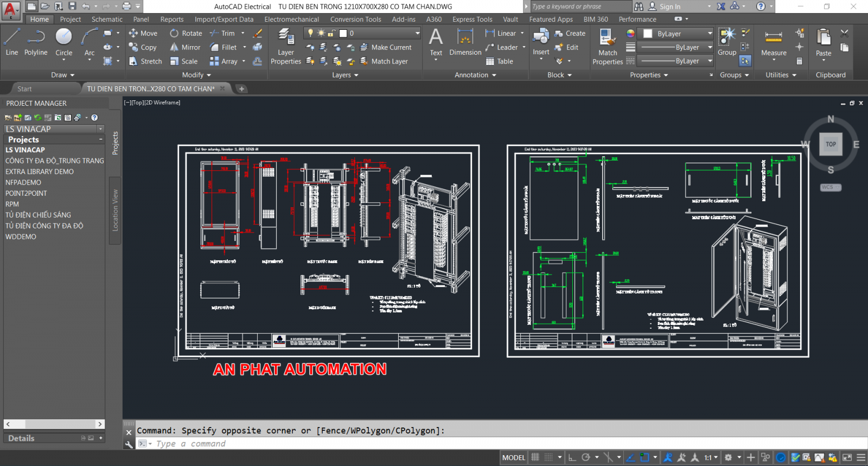Click Sign In to Autodesk account
The height and width of the screenshot is (466, 868).
click(x=669, y=7)
